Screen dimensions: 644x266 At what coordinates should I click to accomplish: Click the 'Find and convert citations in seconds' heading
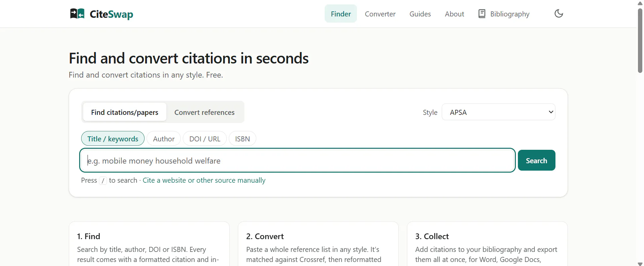[x=189, y=58]
